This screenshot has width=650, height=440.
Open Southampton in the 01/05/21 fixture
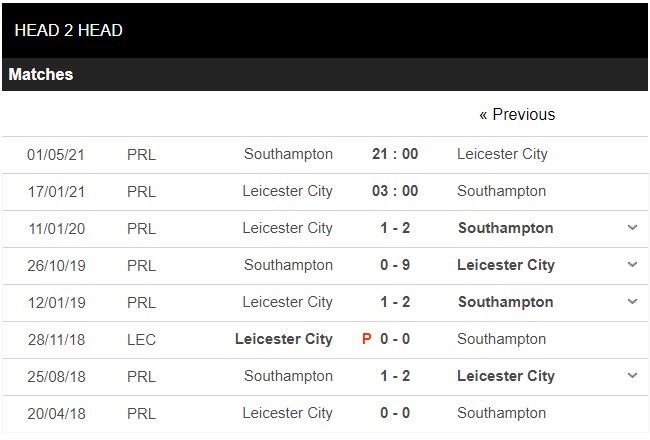pos(288,154)
